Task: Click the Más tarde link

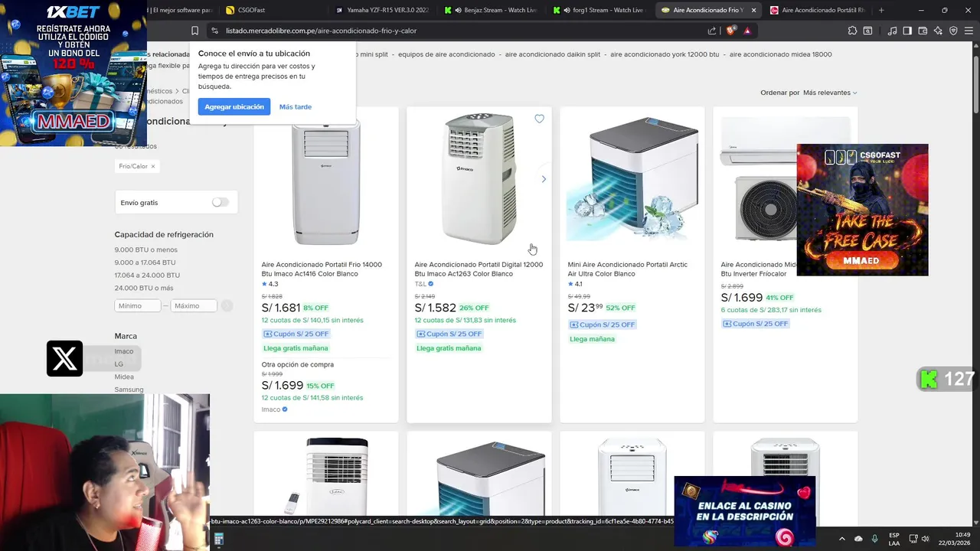Action: [296, 107]
